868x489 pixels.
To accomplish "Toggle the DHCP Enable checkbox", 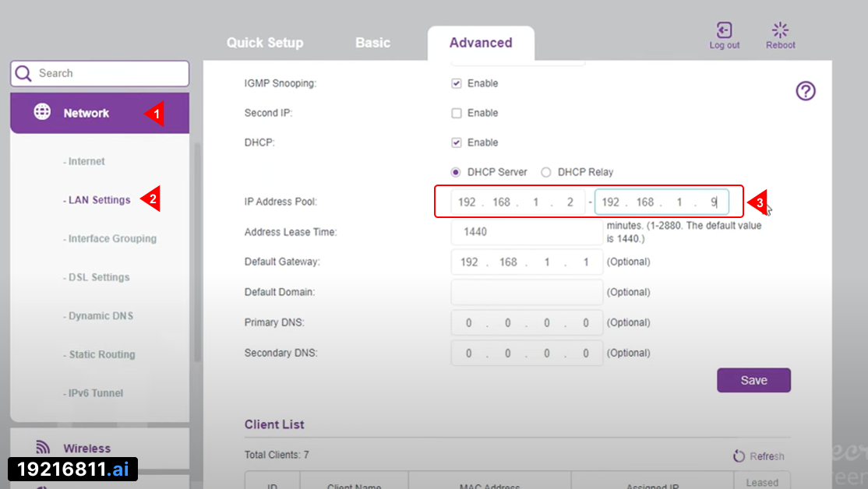I will (457, 142).
